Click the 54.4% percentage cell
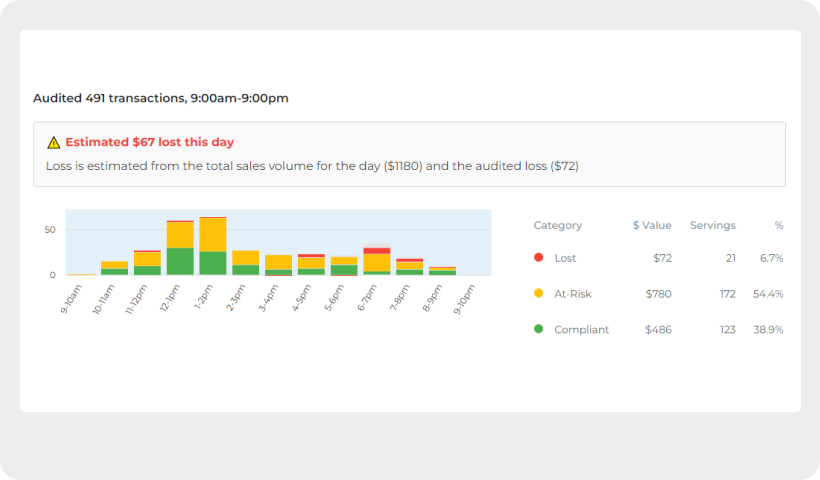This screenshot has width=820, height=480. tap(768, 294)
